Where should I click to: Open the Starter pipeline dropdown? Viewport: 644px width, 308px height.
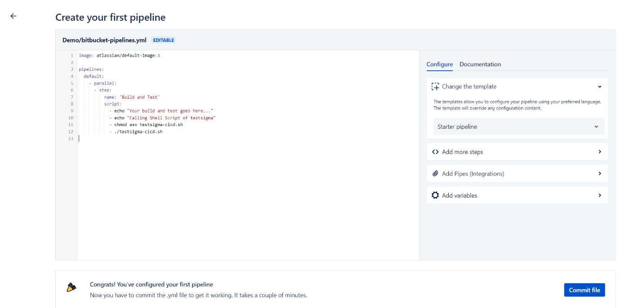click(519, 127)
